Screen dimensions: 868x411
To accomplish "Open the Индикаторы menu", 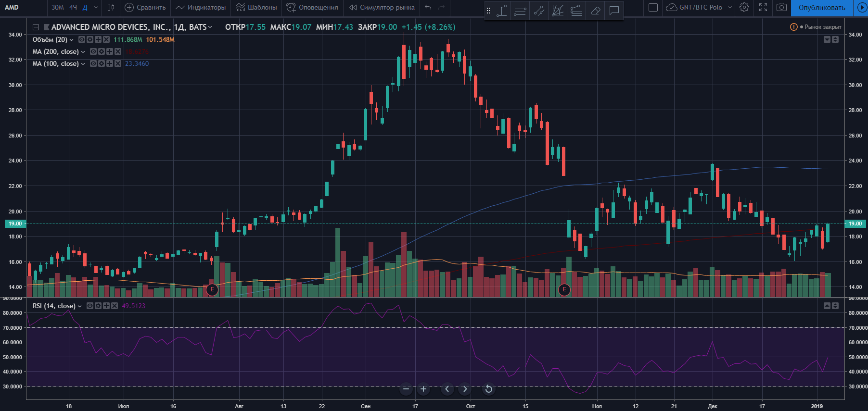I will click(201, 7).
